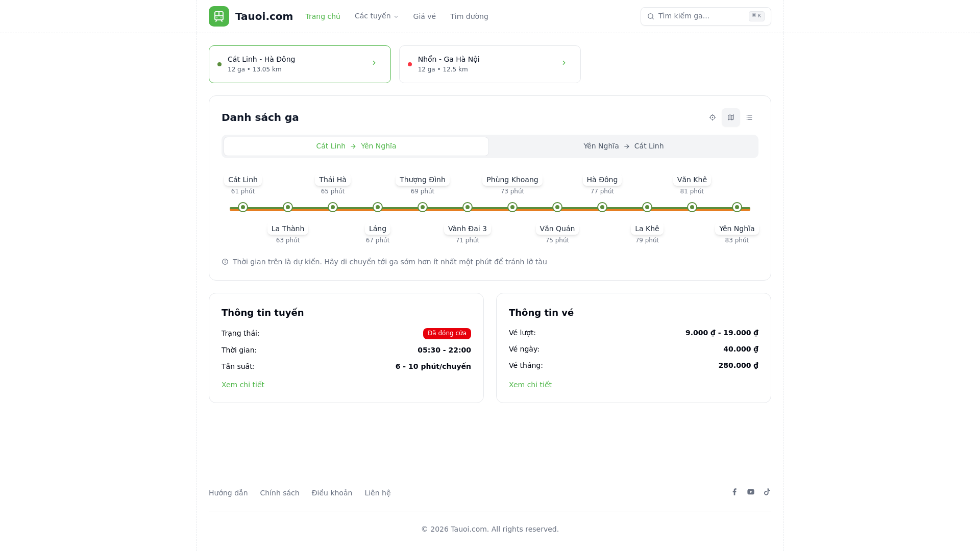
Task: Open the Điều khoản footer link
Action: [332, 493]
